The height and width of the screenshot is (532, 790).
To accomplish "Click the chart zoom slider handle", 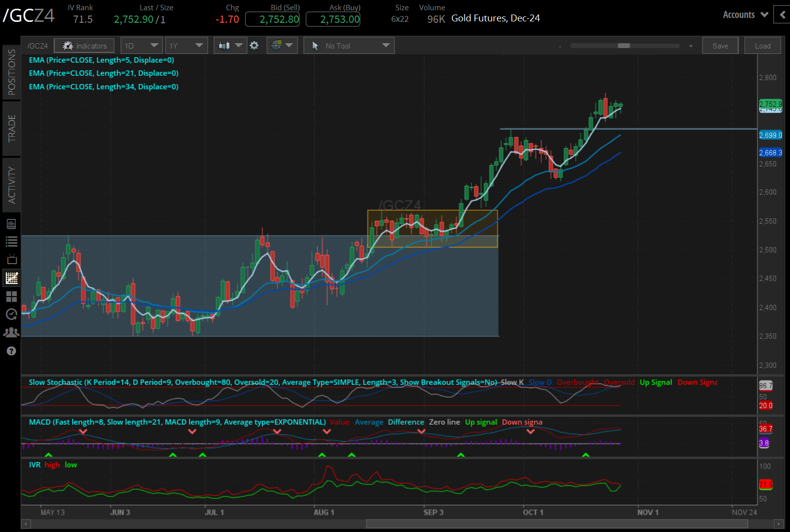I will [x=624, y=46].
